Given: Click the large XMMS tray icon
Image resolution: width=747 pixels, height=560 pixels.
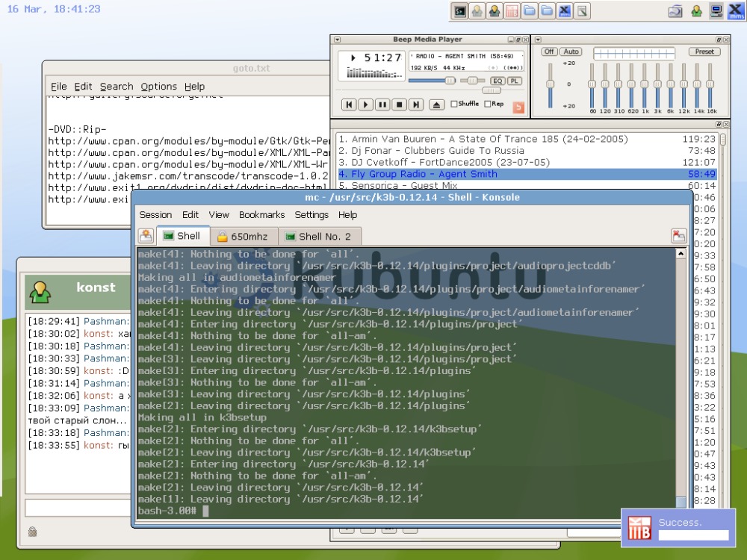Looking at the screenshot, I should (x=736, y=11).
